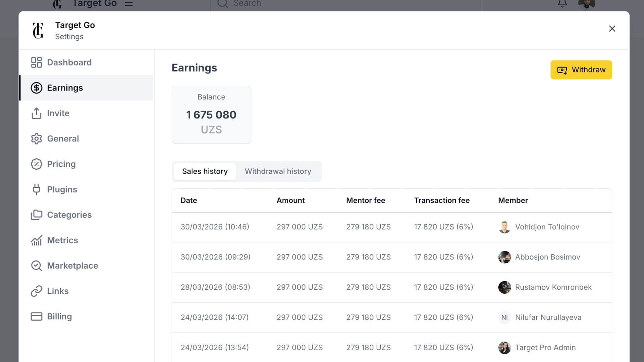Click 297 000 UZS amount in Vohidjon's row
The width and height of the screenshot is (644, 362).
pos(300,227)
